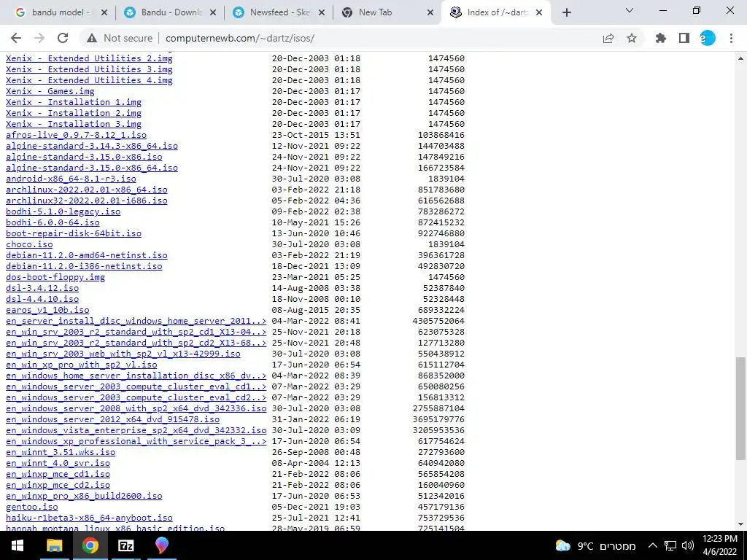Open the colorful balloon taskbar app
The height and width of the screenshot is (560, 747).
pos(161,545)
